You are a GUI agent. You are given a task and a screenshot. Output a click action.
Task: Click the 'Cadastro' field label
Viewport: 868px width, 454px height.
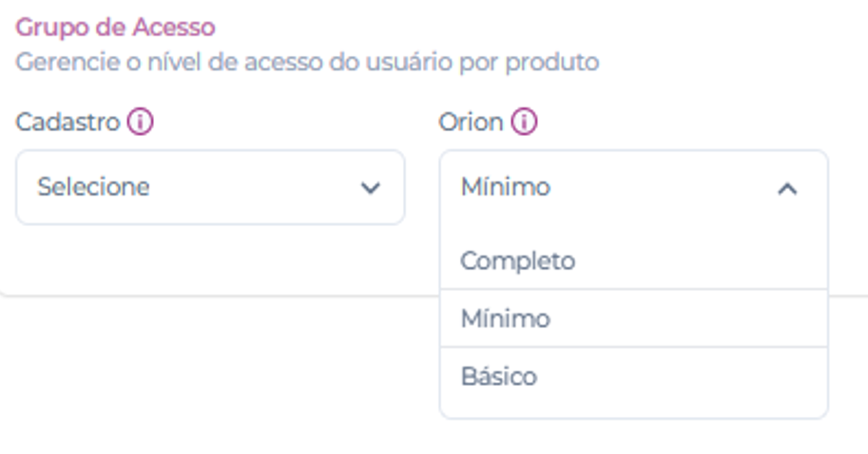68,123
